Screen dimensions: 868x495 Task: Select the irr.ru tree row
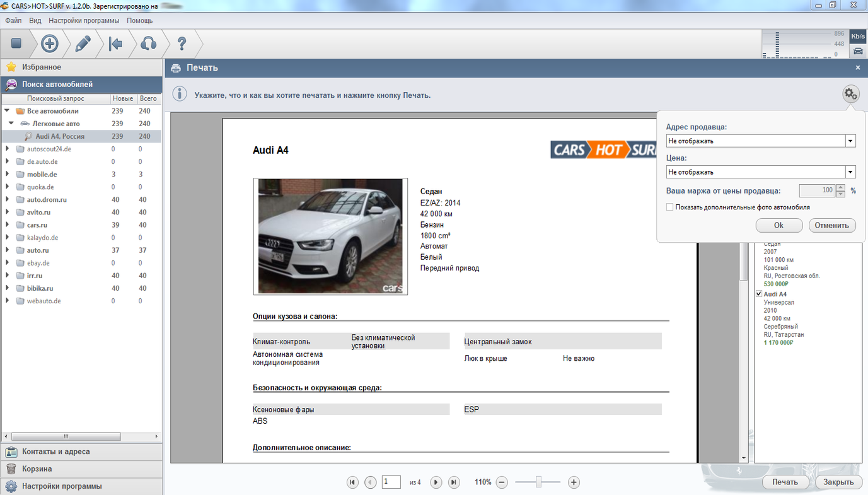point(81,276)
